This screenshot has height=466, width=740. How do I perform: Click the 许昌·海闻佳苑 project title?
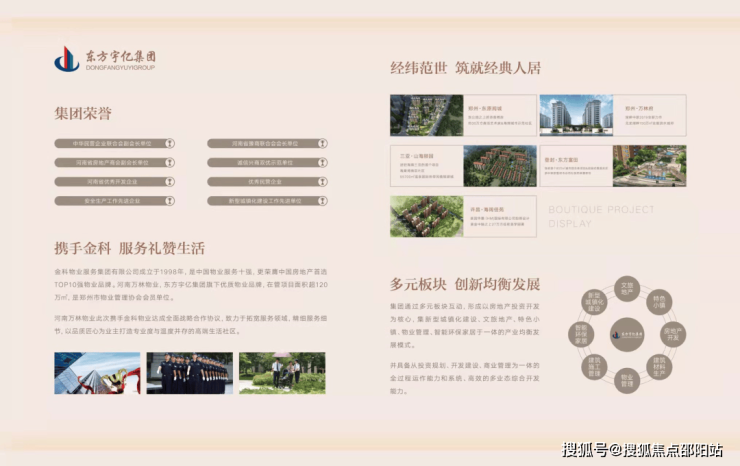coord(487,209)
